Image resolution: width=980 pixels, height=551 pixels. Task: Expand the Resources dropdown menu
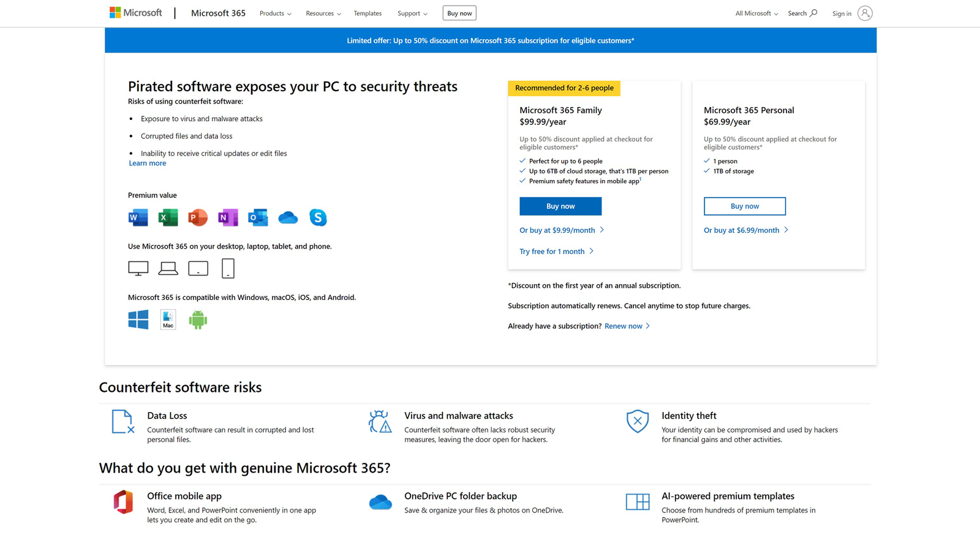click(323, 13)
